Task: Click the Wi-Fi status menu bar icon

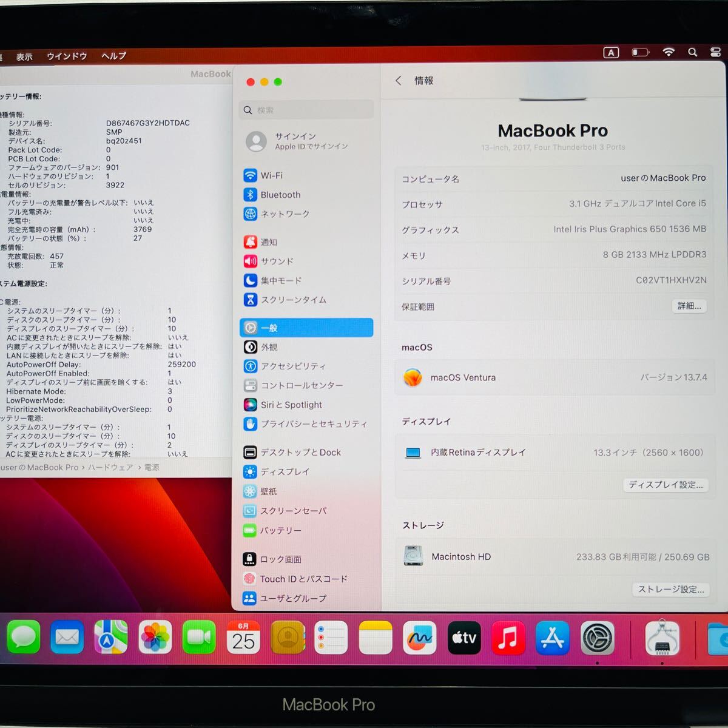Action: point(669,53)
